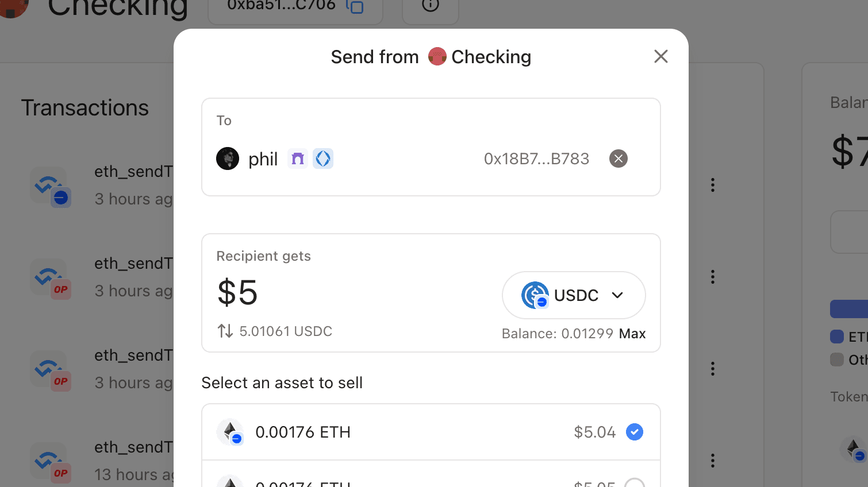The image size is (868, 487).
Task: Click the purple arch badge next to phil
Action: (298, 158)
